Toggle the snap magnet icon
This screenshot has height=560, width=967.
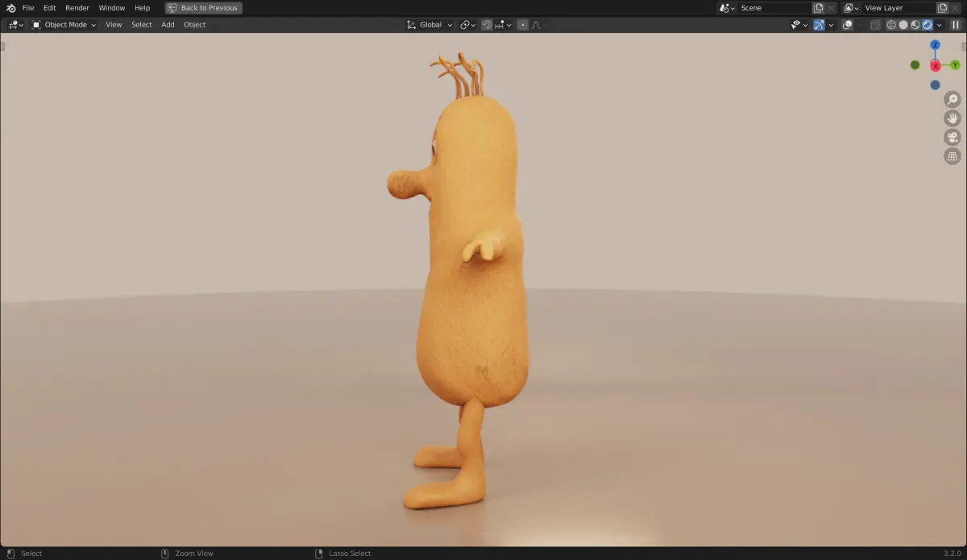(488, 25)
